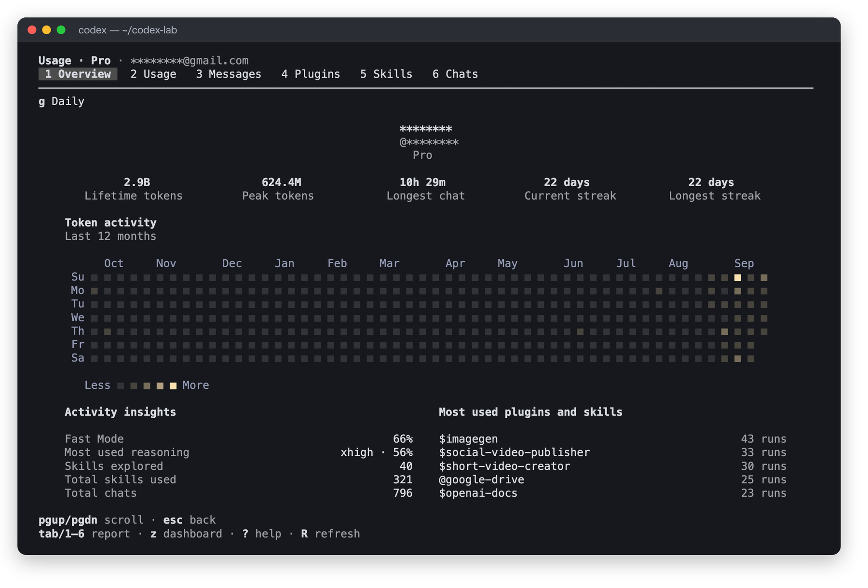The width and height of the screenshot is (868, 588).
Task: Click the green maximize window button
Action: coord(61,30)
